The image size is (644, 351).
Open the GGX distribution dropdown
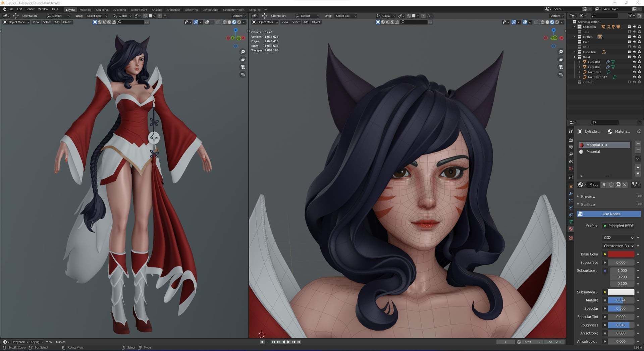[x=618, y=238]
